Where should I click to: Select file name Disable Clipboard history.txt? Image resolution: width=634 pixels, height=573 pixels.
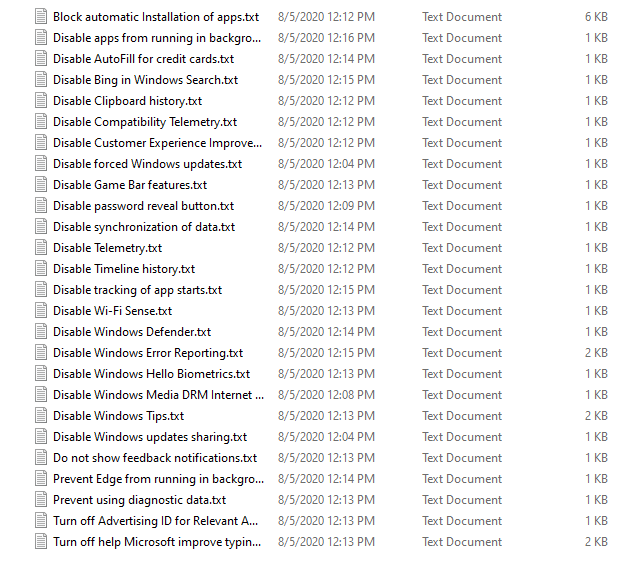127,101
